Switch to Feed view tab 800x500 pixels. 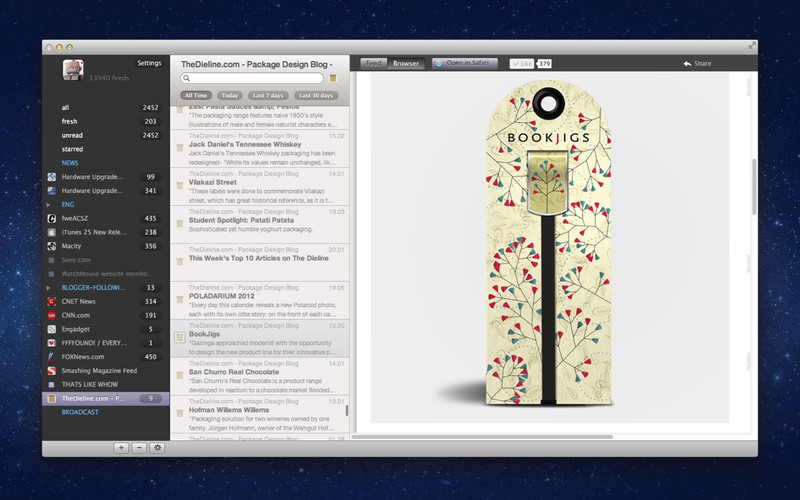pos(373,63)
